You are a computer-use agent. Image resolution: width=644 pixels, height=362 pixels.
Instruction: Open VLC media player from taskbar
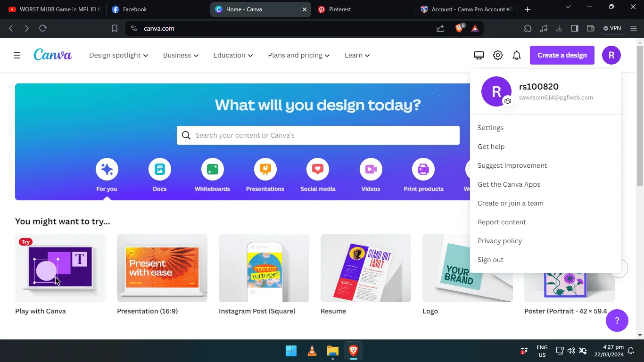[312, 351]
